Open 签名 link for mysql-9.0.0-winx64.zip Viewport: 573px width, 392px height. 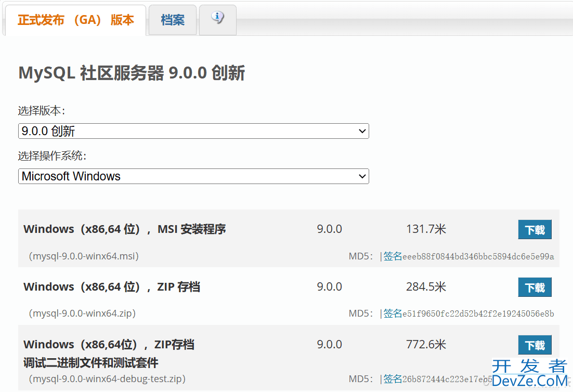click(x=393, y=313)
